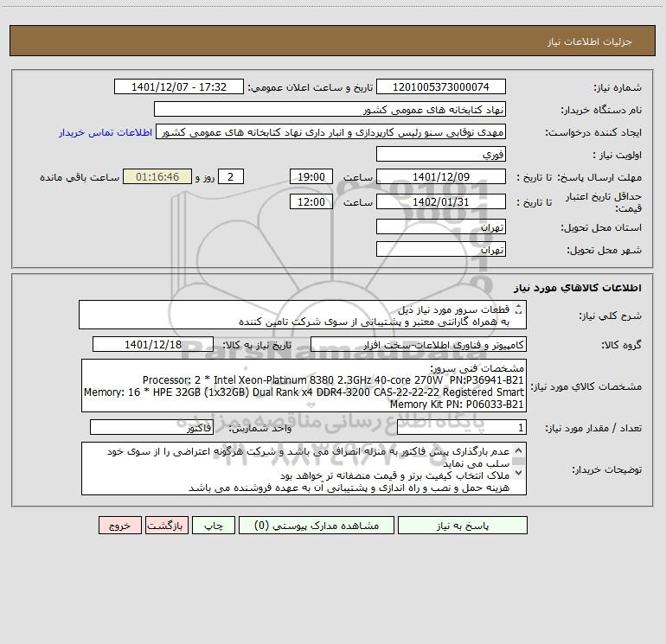Click the چاپ print button
Screen dimensions: 666x644
[214, 526]
